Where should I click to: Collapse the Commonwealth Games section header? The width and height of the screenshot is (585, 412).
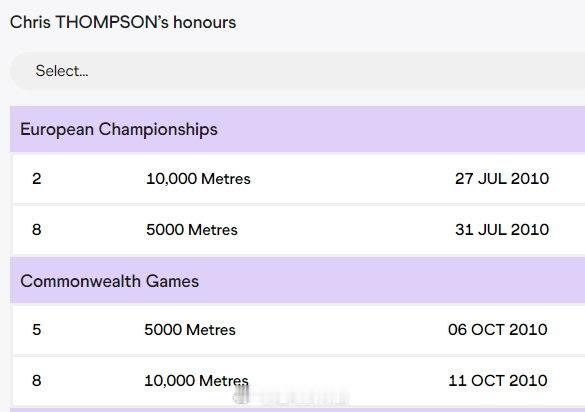click(x=298, y=281)
